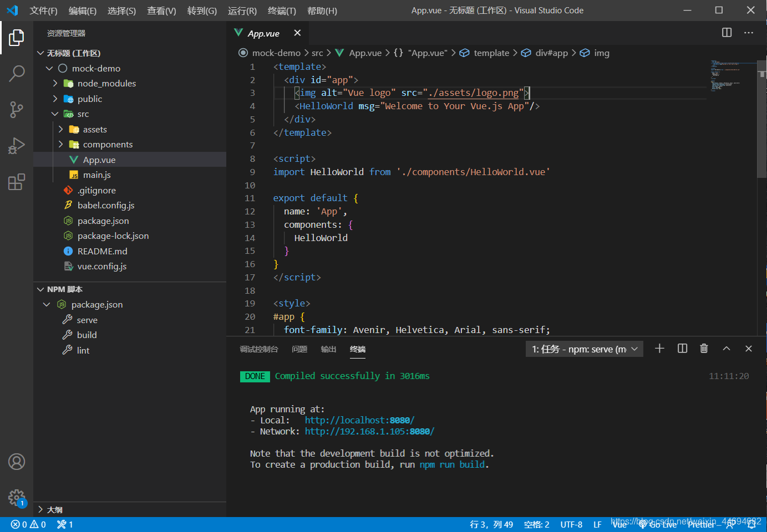Change line ending via LF status item
Screen dimensions: 767x532
pyautogui.click(x=597, y=524)
